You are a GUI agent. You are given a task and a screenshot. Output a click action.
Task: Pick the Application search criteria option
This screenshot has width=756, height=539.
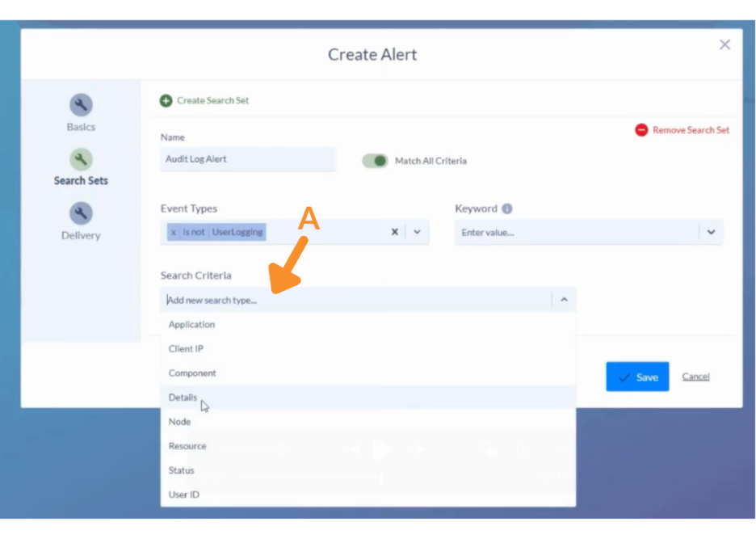coord(191,325)
